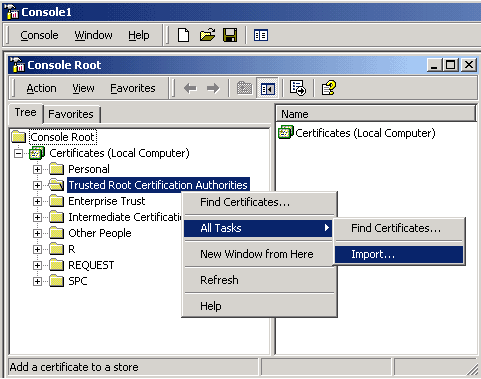
Task: Choose New Window from Here
Action: click(259, 254)
